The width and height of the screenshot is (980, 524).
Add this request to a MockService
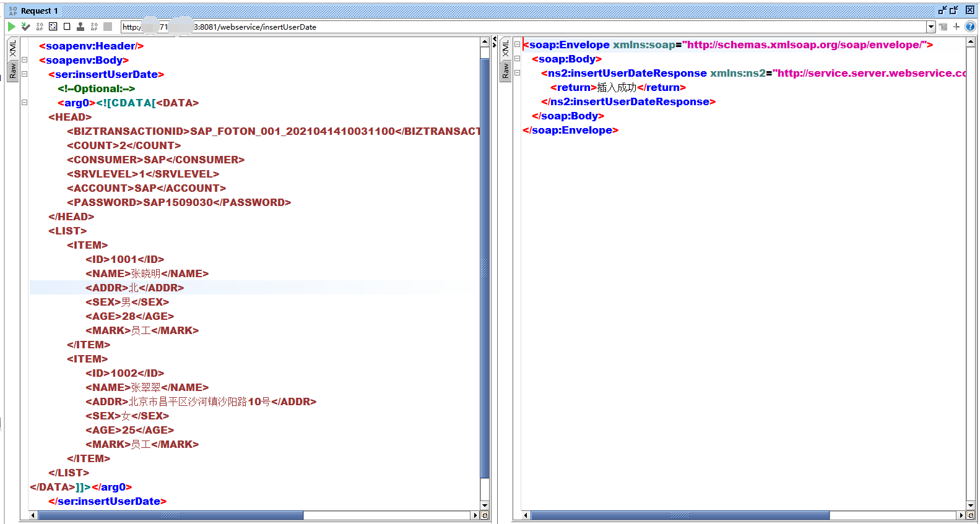pos(40,27)
